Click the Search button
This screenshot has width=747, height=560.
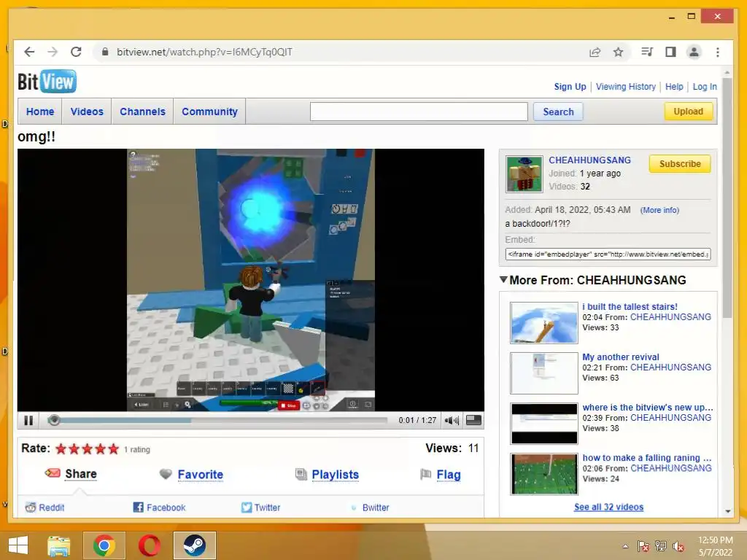(x=558, y=112)
